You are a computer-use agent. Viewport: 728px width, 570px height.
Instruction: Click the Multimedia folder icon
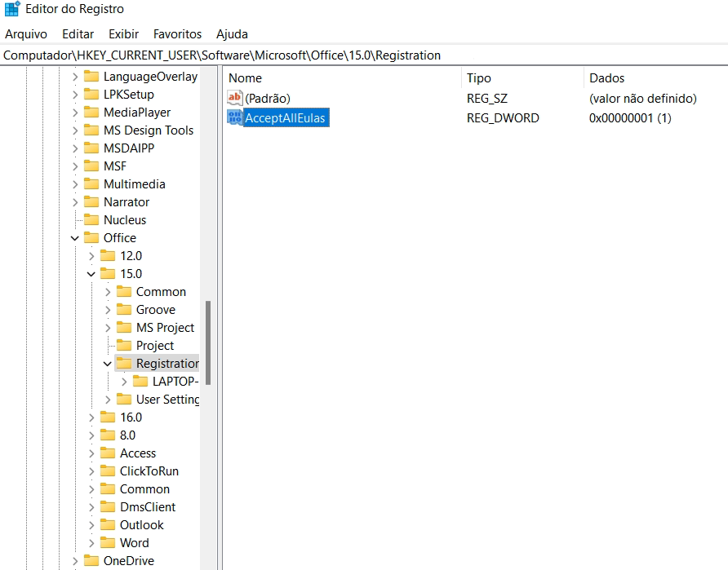91,183
